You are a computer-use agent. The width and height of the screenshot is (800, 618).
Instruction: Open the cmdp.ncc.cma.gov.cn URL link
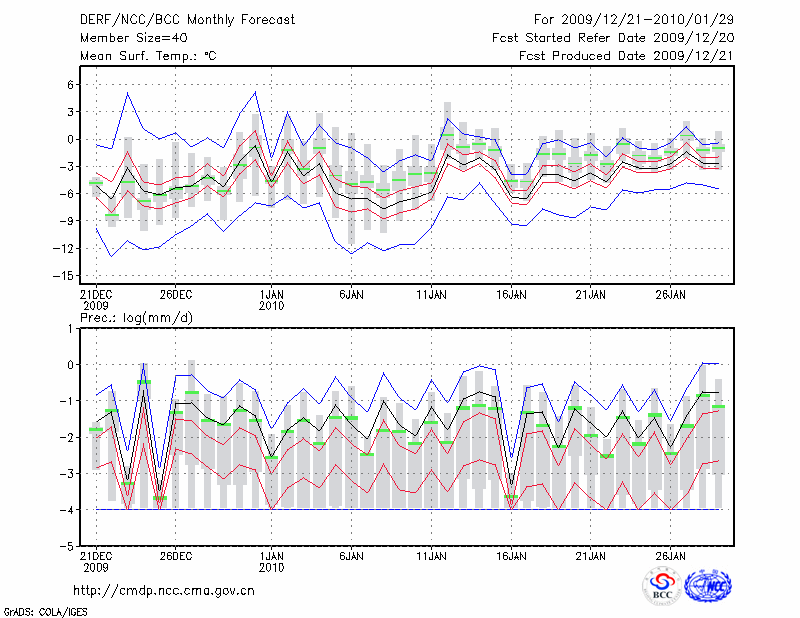point(164,591)
